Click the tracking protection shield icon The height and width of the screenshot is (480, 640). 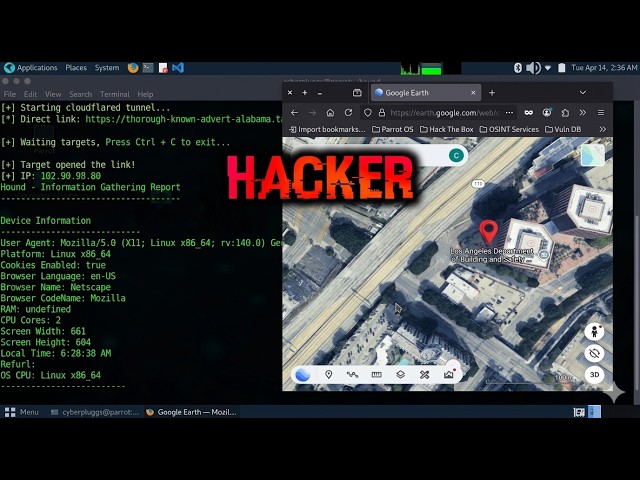[x=367, y=113]
